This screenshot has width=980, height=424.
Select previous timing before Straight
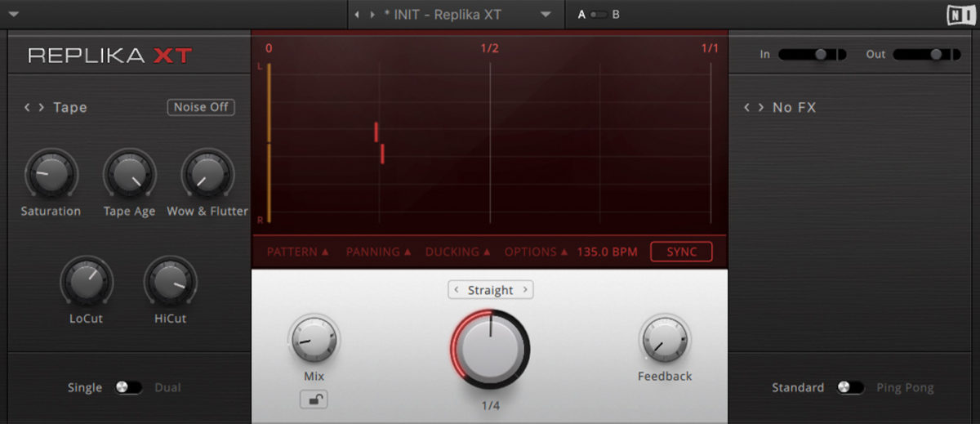[x=457, y=289]
